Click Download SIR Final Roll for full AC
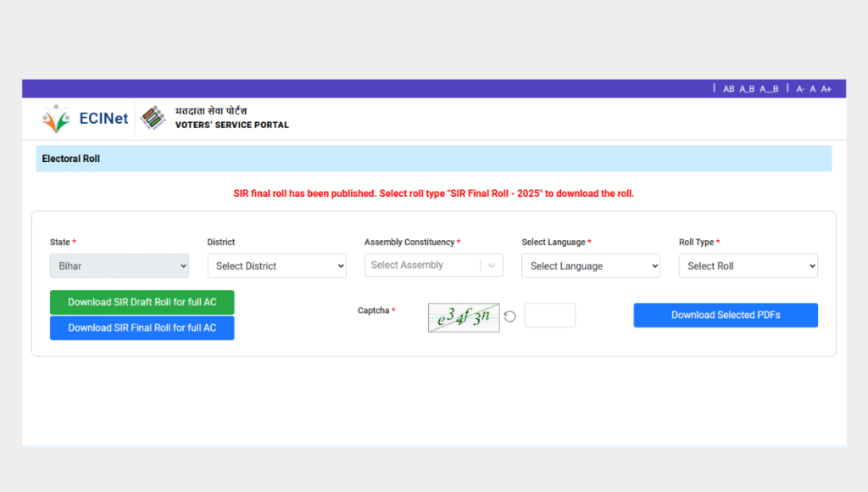The width and height of the screenshot is (868, 492). [142, 327]
